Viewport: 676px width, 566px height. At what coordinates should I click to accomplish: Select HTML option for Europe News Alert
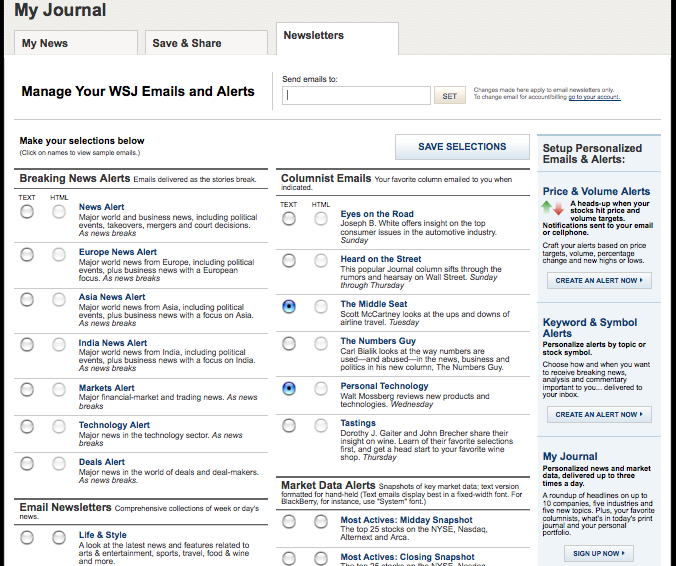[x=59, y=254]
